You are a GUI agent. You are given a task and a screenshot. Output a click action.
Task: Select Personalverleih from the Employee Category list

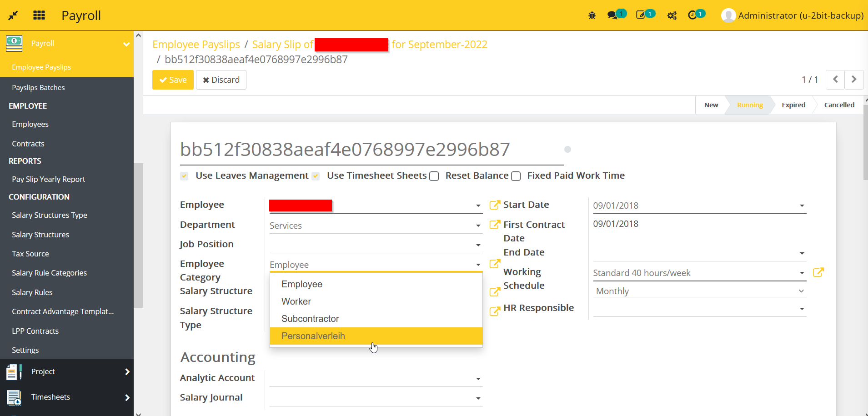[x=313, y=336]
